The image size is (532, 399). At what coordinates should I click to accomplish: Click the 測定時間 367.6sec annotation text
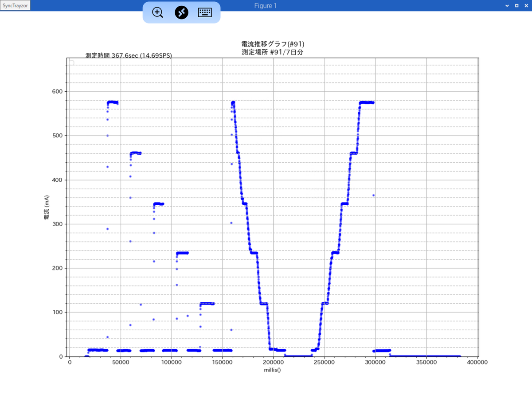(129, 55)
